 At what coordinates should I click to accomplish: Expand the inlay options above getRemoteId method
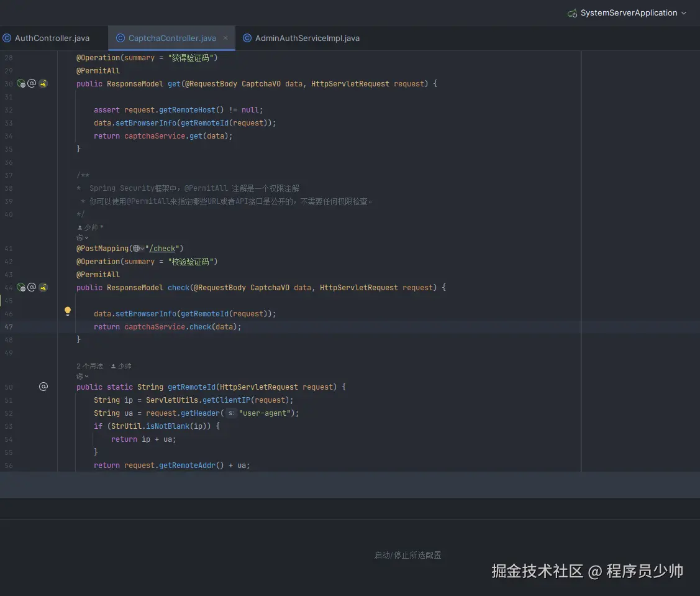(82, 376)
